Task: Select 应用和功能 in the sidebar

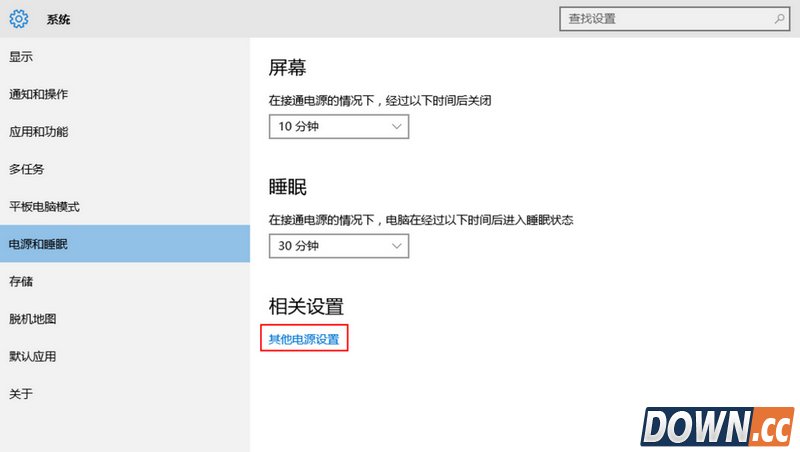Action: 125,132
